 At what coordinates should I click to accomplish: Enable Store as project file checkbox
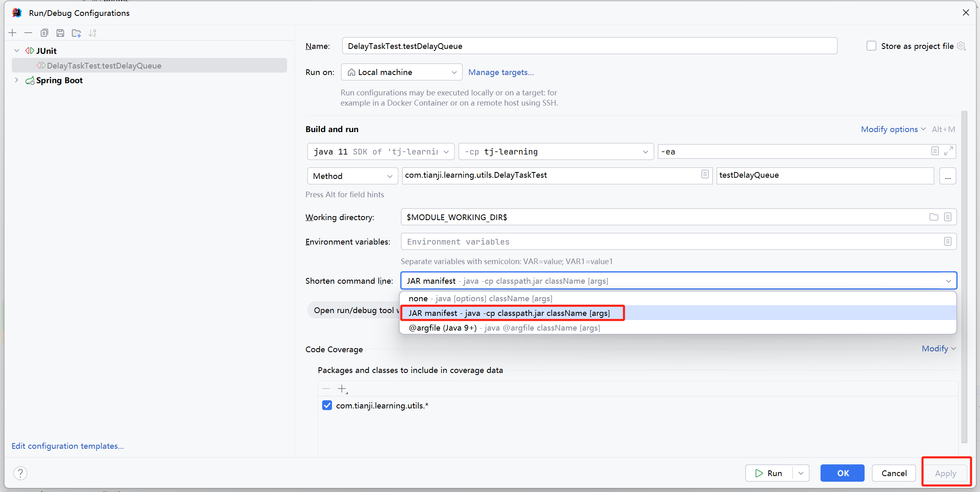871,46
